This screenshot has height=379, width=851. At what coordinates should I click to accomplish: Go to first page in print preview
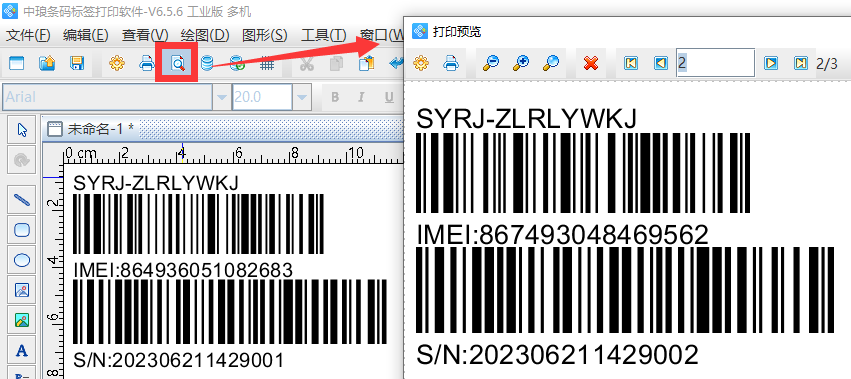click(631, 63)
